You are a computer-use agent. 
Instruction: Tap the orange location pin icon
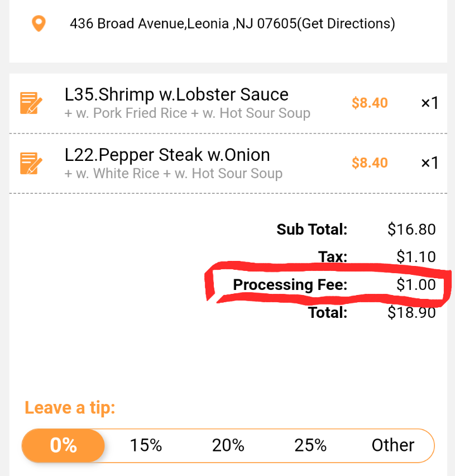click(x=38, y=24)
